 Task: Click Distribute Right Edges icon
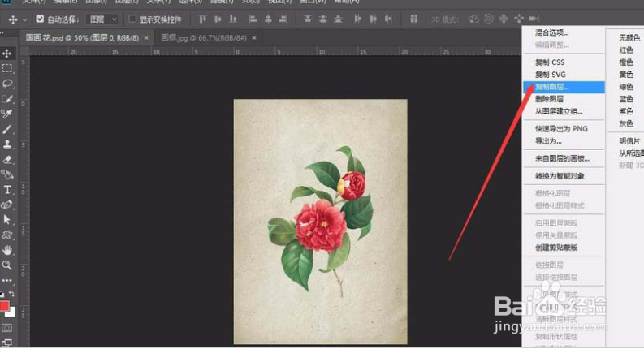[x=388, y=19]
